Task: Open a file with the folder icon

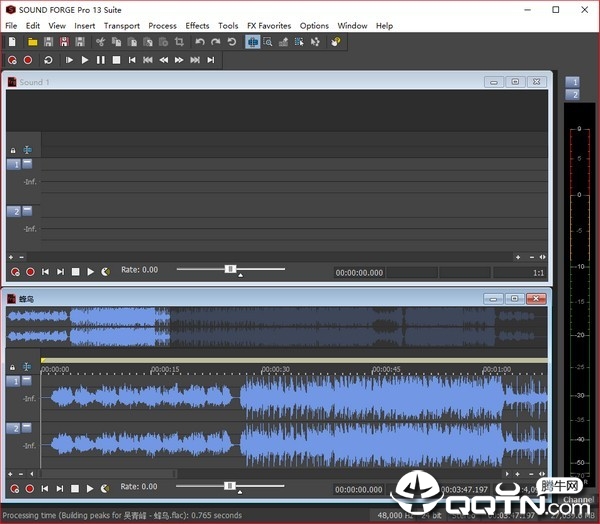Action: click(33, 42)
